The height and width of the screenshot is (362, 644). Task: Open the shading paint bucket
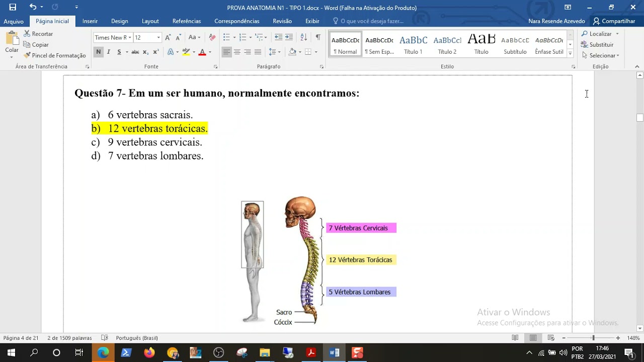coord(292,52)
